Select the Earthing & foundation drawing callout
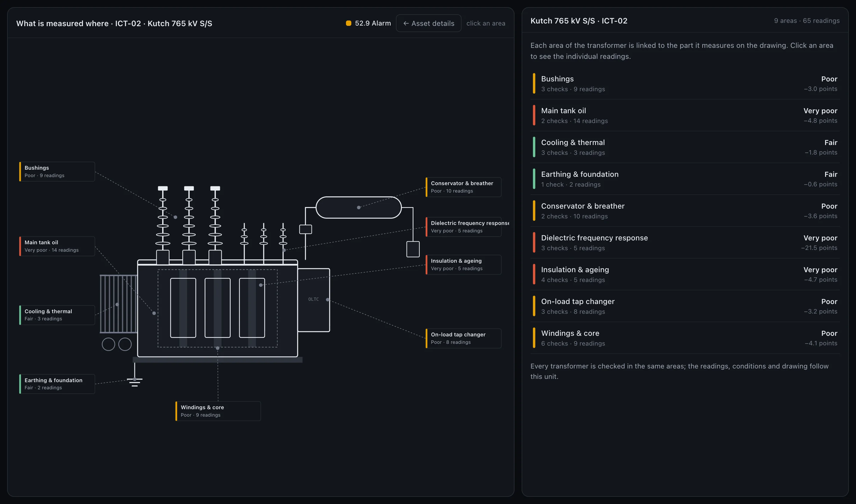 click(x=57, y=384)
